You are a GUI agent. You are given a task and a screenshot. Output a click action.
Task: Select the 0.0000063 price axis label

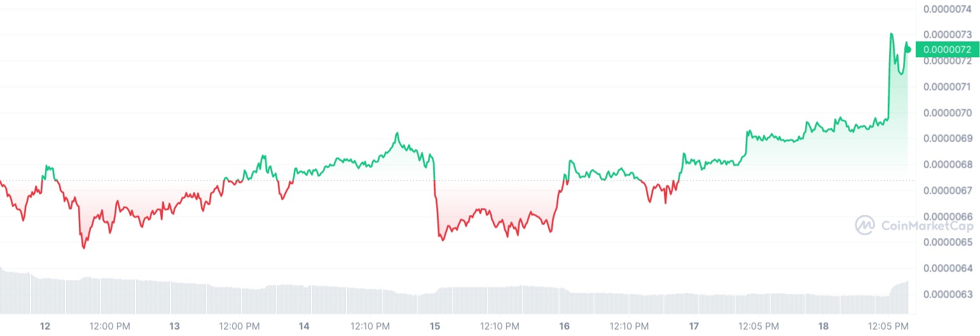[948, 295]
